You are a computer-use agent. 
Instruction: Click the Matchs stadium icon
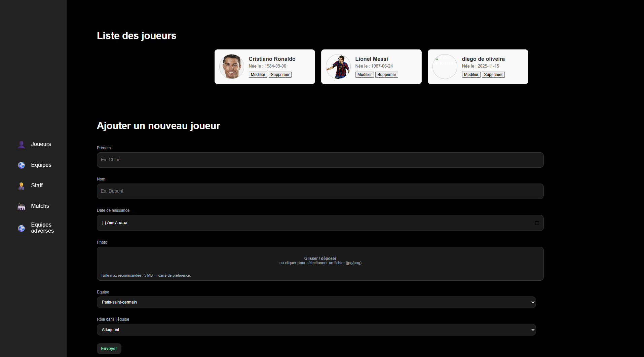tap(21, 206)
